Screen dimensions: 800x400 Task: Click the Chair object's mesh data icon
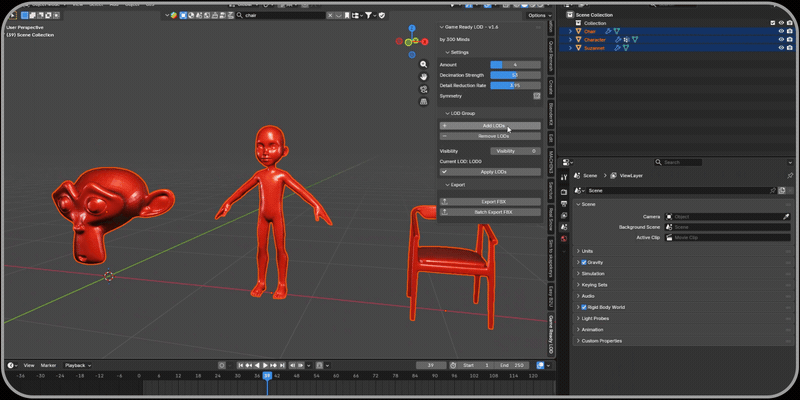pos(616,32)
